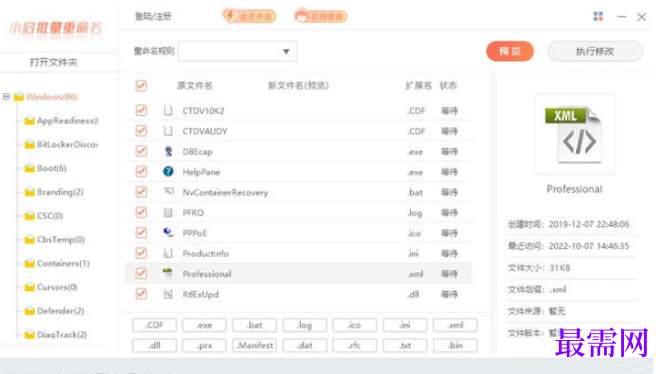Click the login/register link
667x374 pixels.
pyautogui.click(x=153, y=17)
